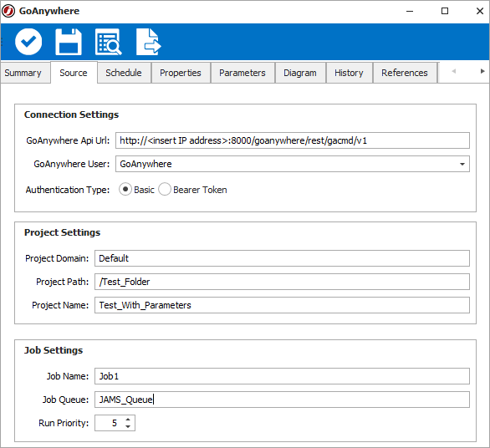Viewport: 490px width, 448px height.
Task: Click the GoAnywhere Api Url field
Action: pos(293,140)
